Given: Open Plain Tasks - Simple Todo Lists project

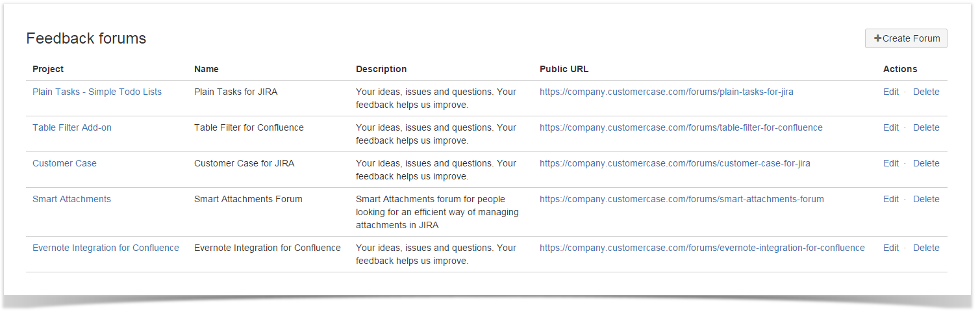Looking at the screenshot, I should pos(97,92).
